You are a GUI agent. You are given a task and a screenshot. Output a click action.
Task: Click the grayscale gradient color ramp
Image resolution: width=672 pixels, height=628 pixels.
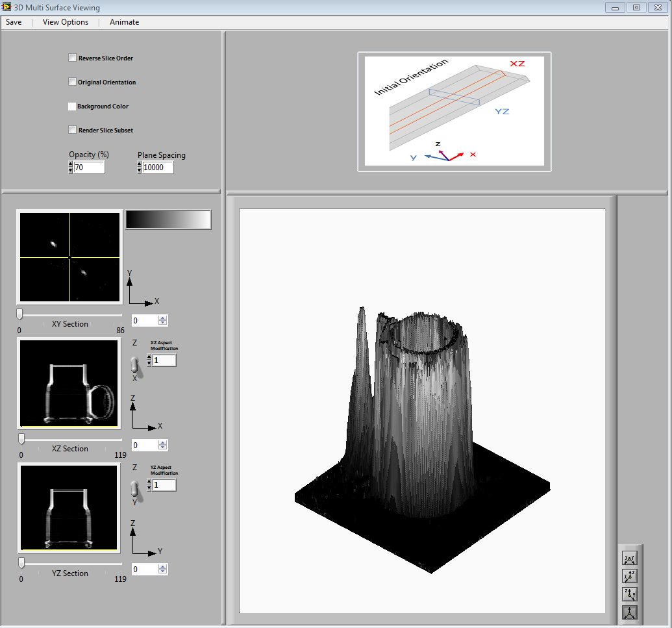point(168,220)
